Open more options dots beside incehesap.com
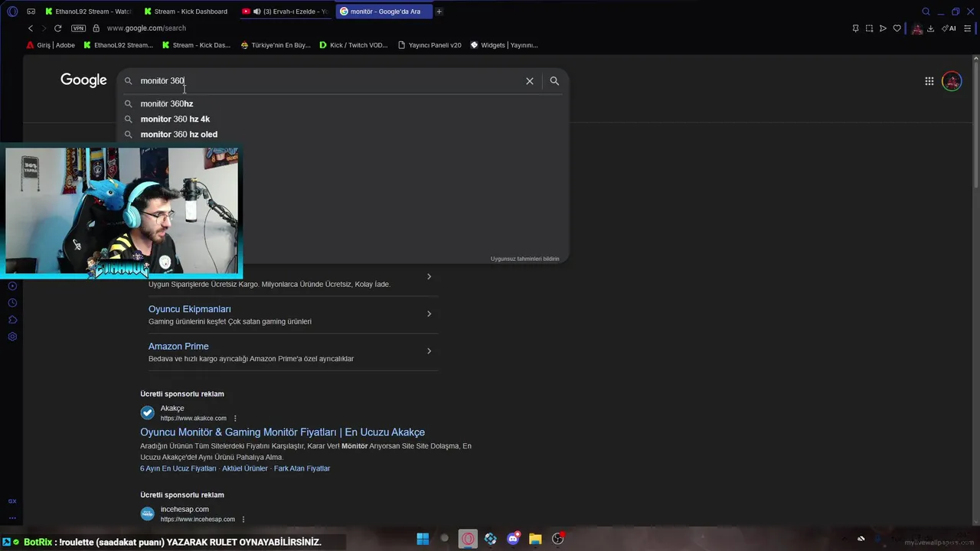The width and height of the screenshot is (980, 551). tap(243, 520)
